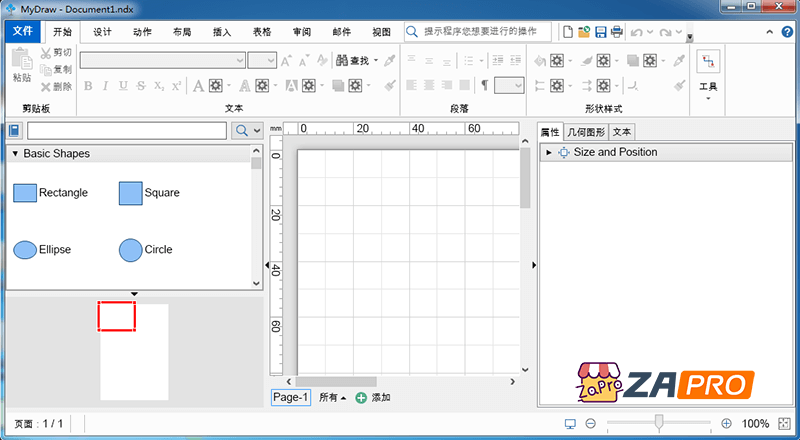Switch to the 几何图形 panel tab
800x440 pixels.
pos(586,132)
